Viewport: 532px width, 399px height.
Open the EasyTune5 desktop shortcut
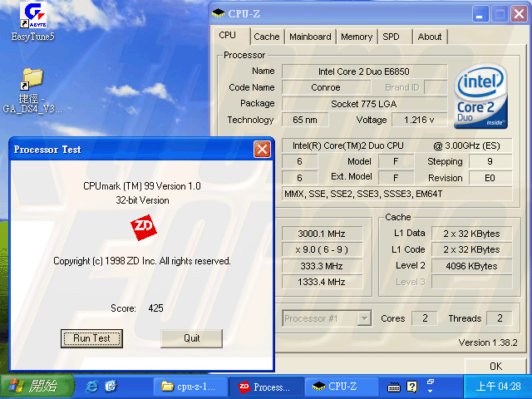pyautogui.click(x=33, y=21)
